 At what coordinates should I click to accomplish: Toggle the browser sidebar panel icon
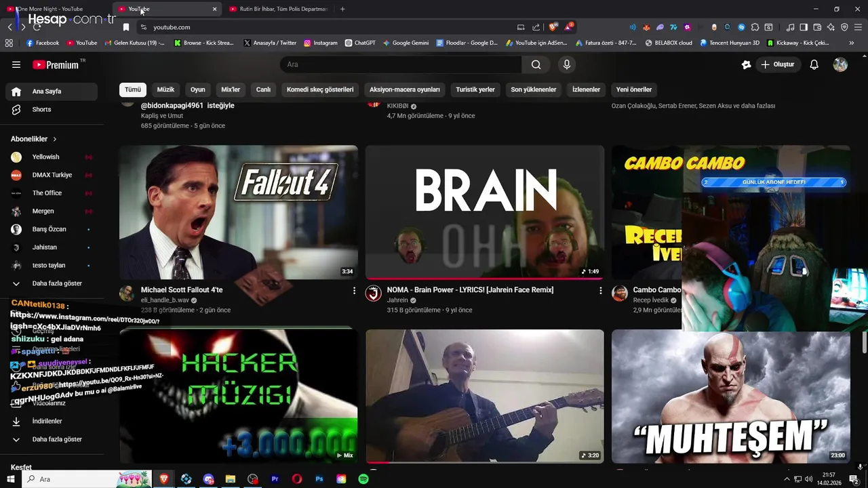pyautogui.click(x=804, y=27)
